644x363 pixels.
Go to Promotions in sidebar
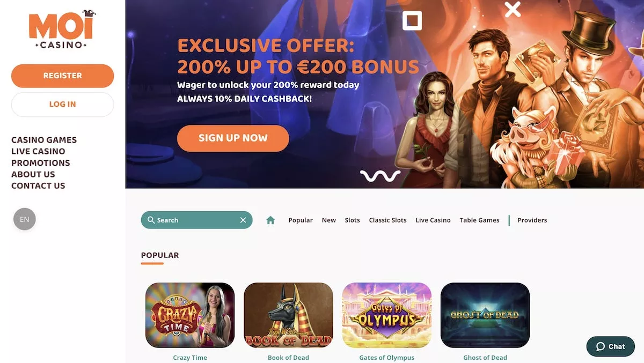click(41, 163)
